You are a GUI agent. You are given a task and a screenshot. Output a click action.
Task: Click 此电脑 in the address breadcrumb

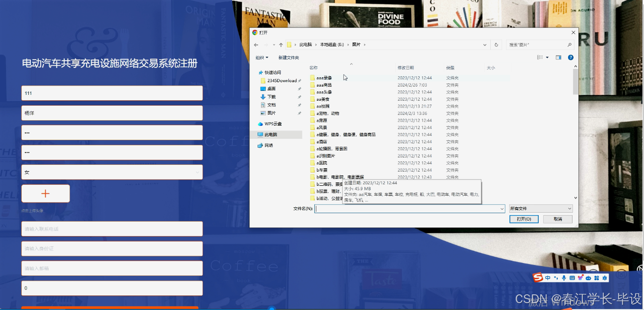(x=306, y=44)
